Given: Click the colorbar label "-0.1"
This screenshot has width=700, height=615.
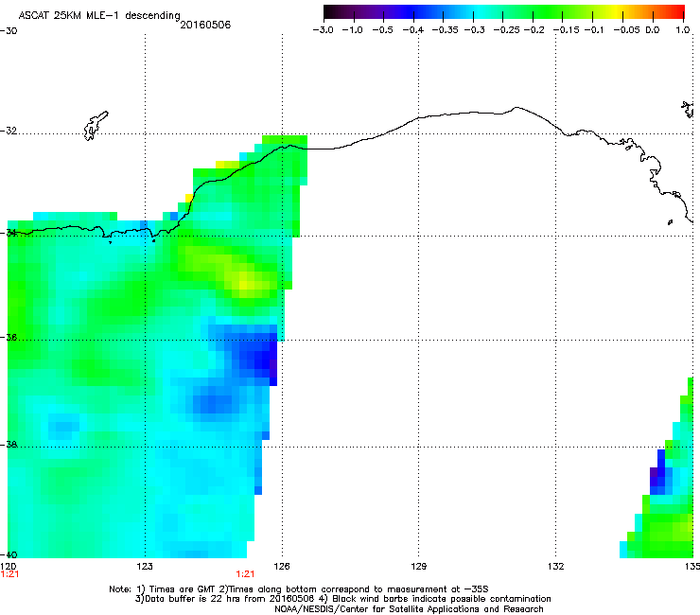Looking at the screenshot, I should coord(594,30).
